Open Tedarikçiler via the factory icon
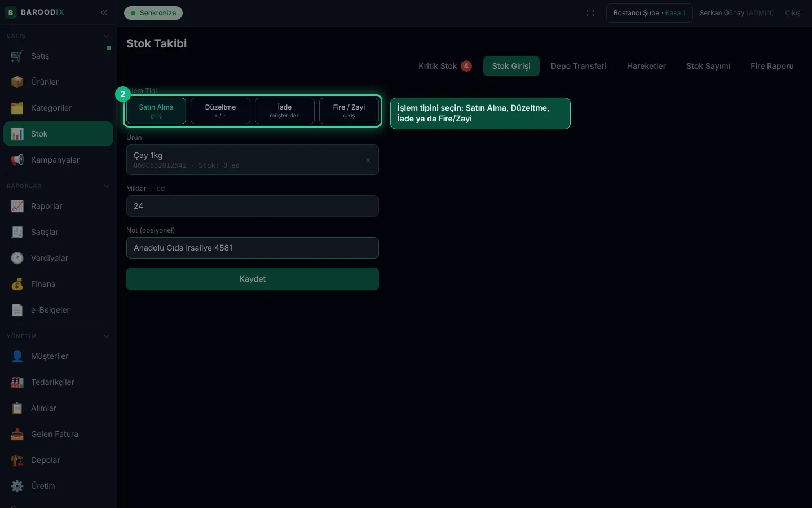The width and height of the screenshot is (812, 508). [17, 382]
